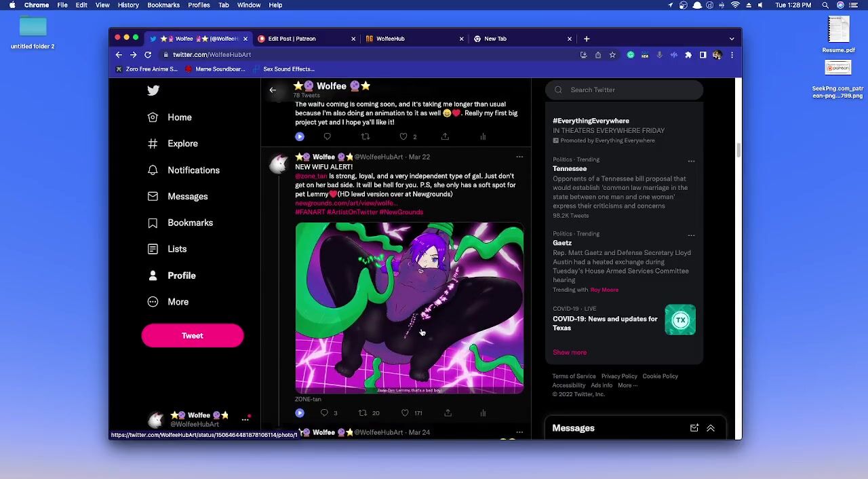
Task: Click Show more under trends
Action: click(569, 352)
